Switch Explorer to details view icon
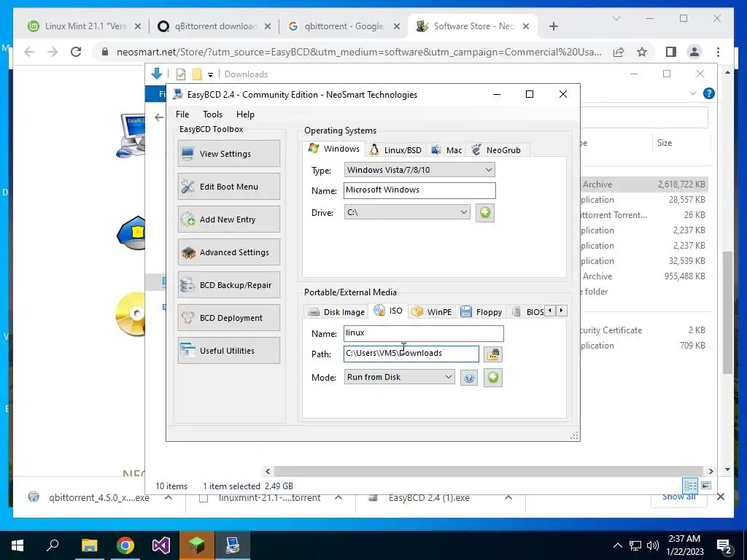747x560 pixels. [690, 486]
